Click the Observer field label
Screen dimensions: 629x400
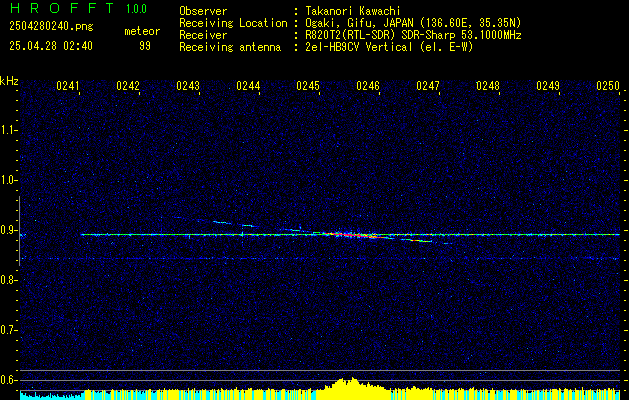click(203, 11)
